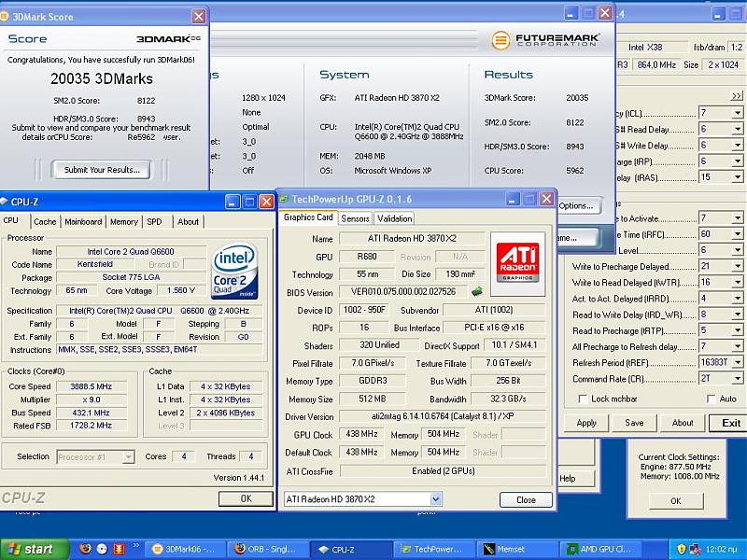This screenshot has width=747, height=560.
Task: Open the tRP dropdown in Memset
Action: (738, 161)
